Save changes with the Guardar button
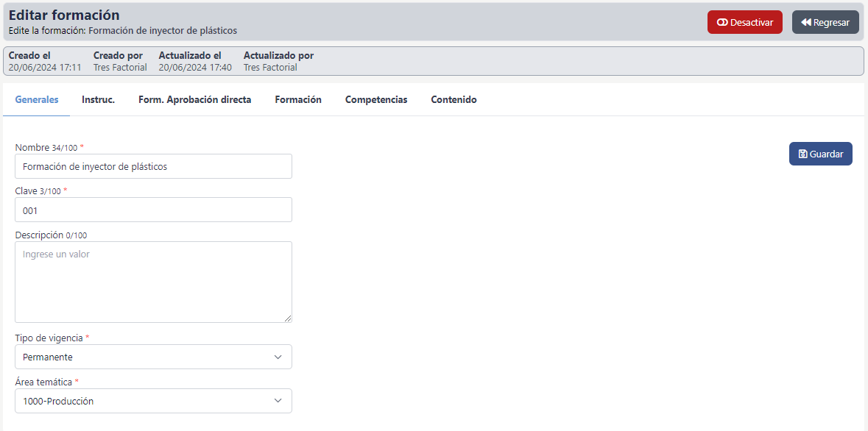868x431 pixels. (x=820, y=154)
